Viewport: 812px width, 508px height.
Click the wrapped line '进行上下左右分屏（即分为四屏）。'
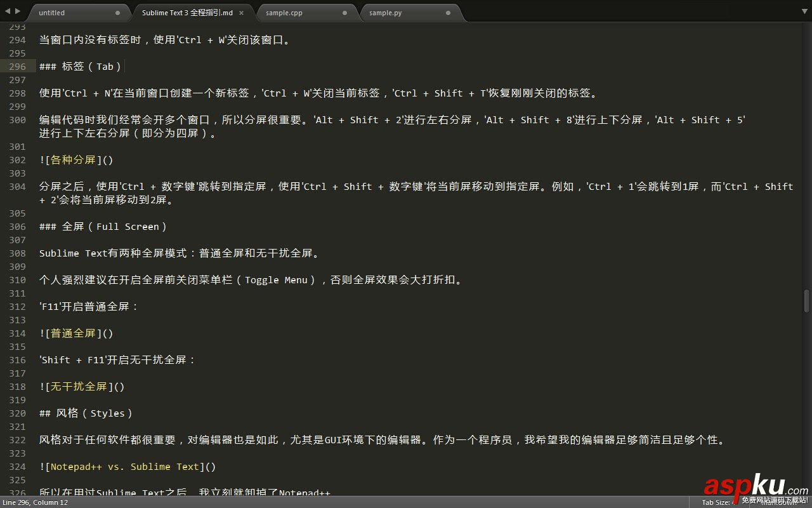coord(128,133)
